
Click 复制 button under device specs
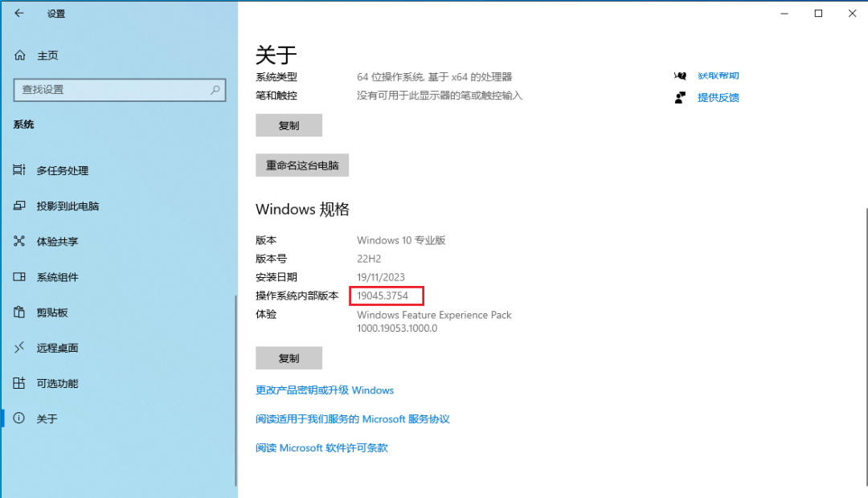point(289,125)
